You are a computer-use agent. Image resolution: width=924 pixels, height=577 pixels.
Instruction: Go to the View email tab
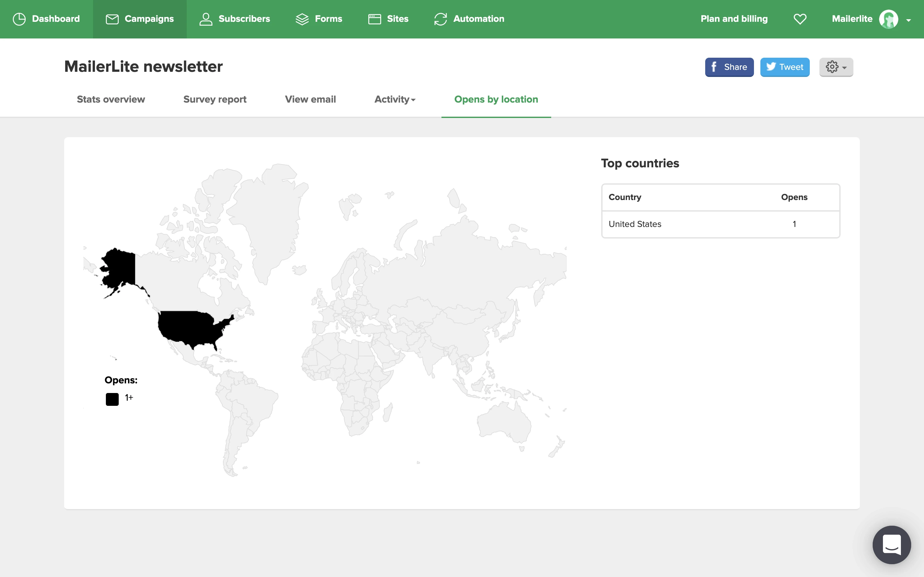point(310,100)
